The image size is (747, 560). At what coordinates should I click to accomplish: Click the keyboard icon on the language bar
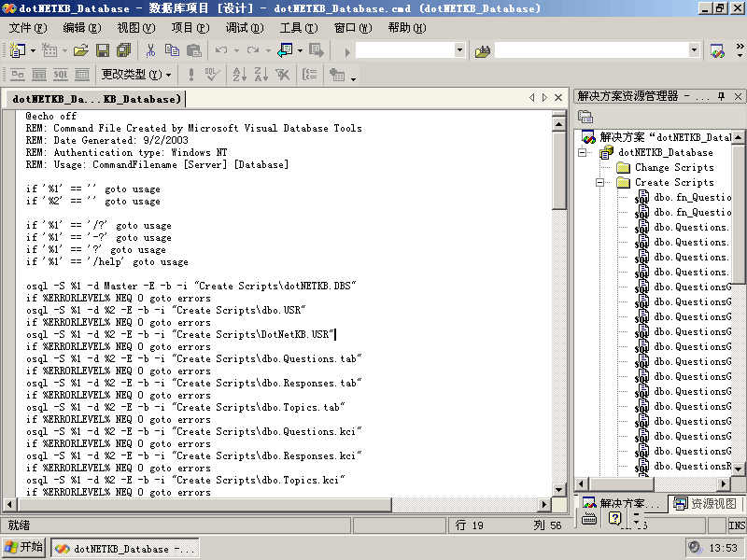tap(589, 519)
